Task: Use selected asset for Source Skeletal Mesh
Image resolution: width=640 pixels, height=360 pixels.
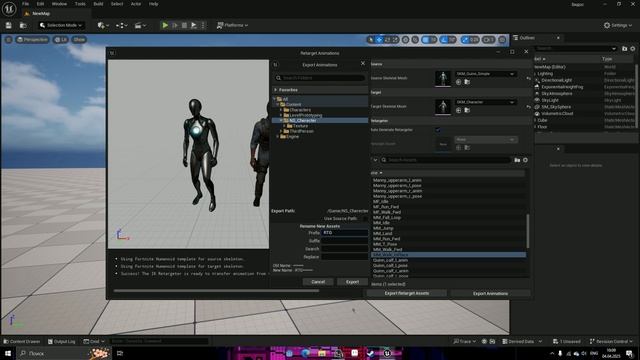Action: point(458,82)
